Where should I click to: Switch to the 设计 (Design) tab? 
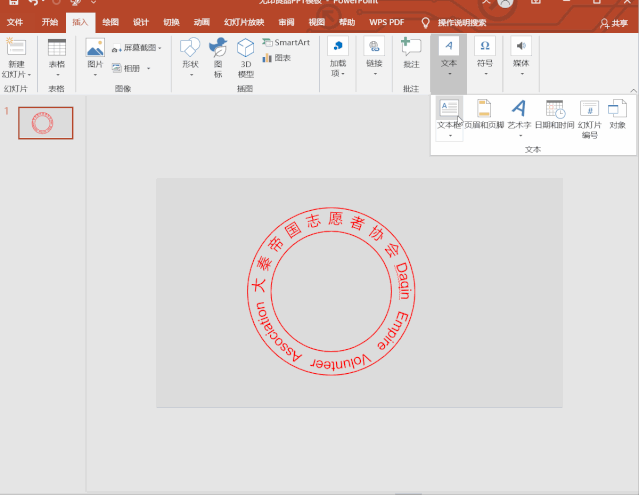tap(141, 22)
